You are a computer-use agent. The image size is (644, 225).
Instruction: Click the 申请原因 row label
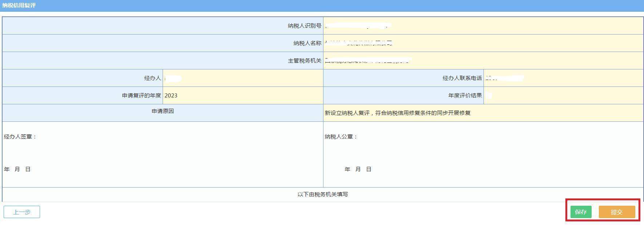pos(163,111)
